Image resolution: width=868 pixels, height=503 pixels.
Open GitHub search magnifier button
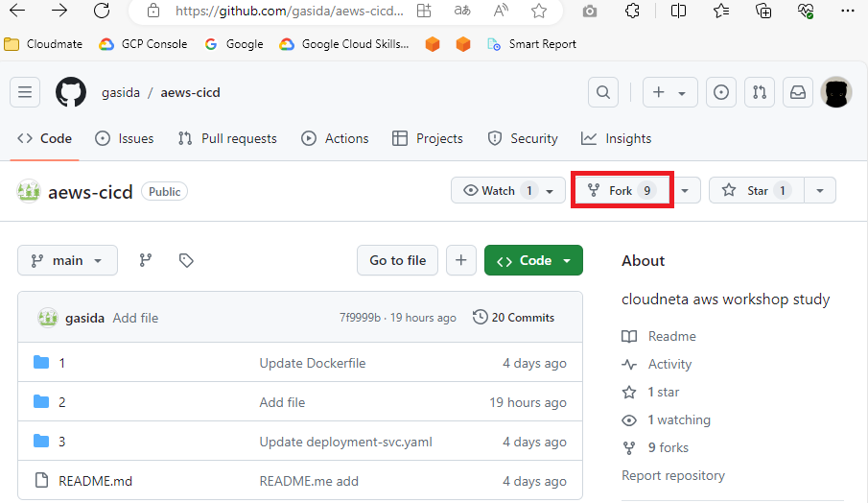pos(603,92)
